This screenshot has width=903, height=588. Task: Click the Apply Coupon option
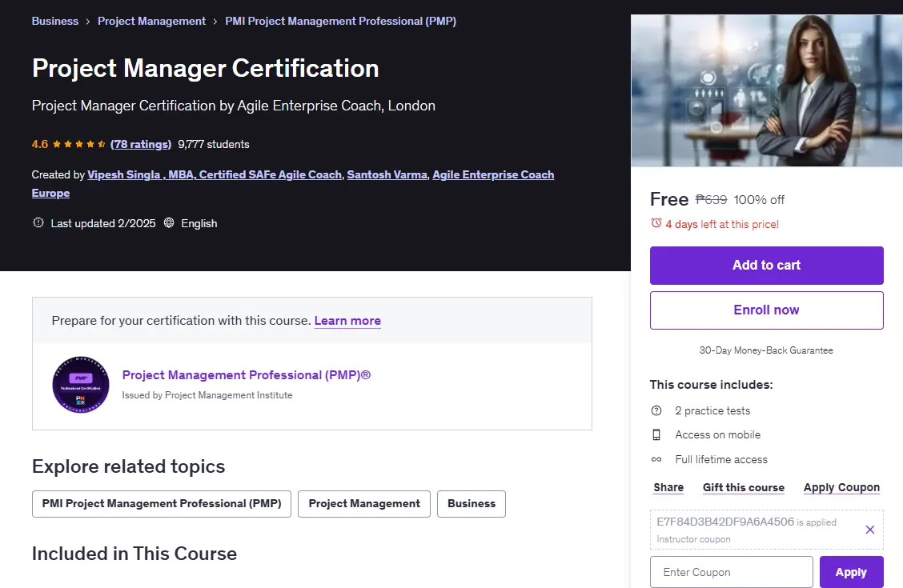841,487
